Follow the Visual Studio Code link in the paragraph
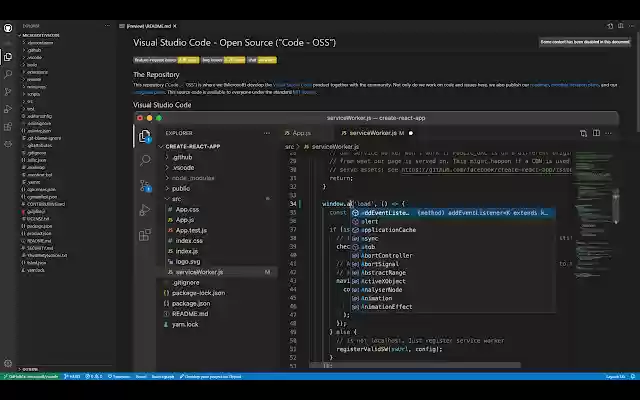This screenshot has width=640, height=400. pyautogui.click(x=292, y=85)
